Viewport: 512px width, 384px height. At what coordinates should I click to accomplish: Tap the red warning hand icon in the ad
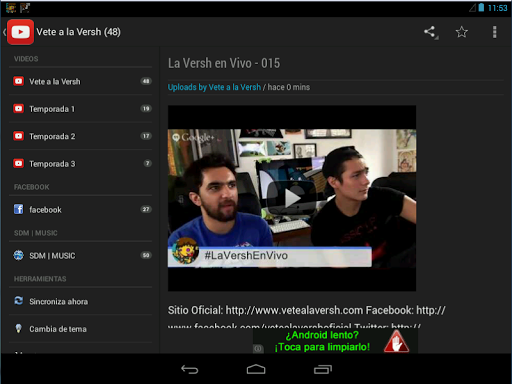396,341
